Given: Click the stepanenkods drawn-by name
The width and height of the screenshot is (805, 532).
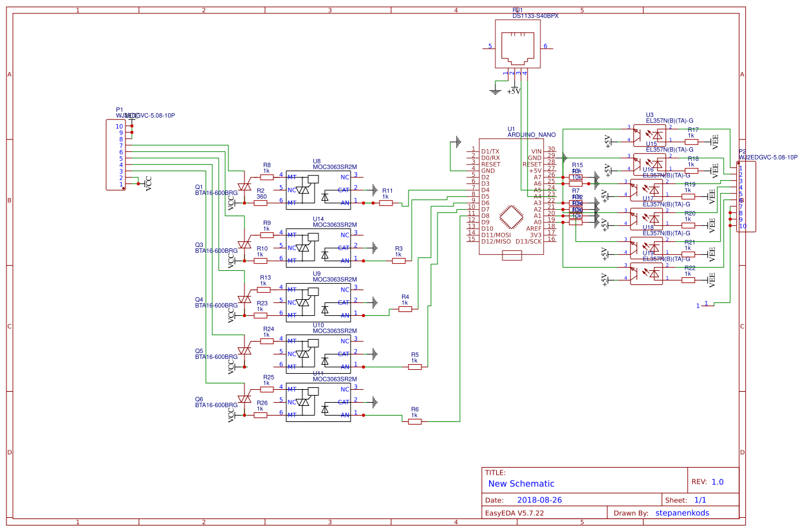Looking at the screenshot, I should (x=681, y=513).
